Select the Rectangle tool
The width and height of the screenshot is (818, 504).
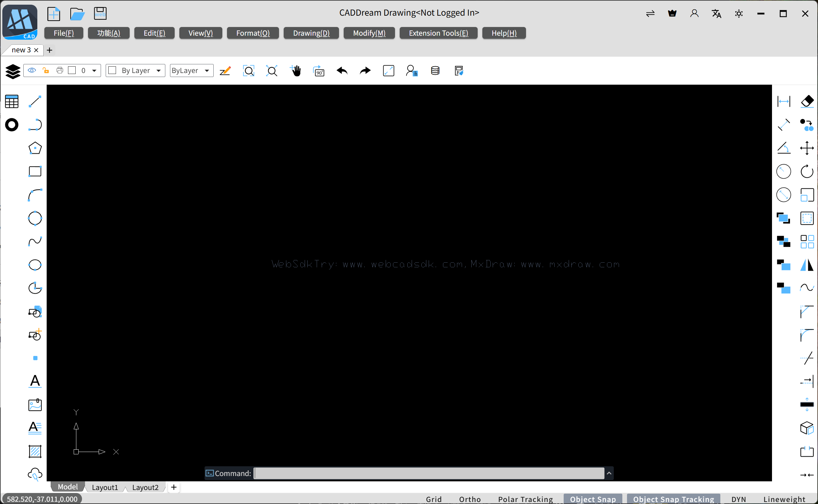point(35,171)
